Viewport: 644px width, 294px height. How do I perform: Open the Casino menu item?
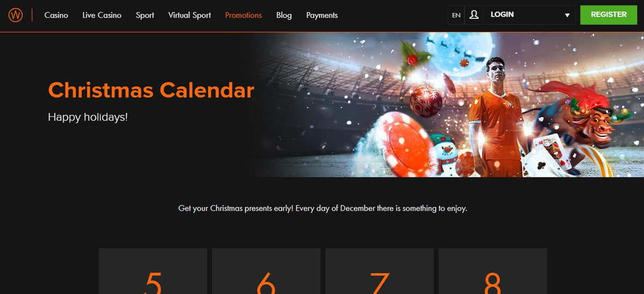[56, 15]
